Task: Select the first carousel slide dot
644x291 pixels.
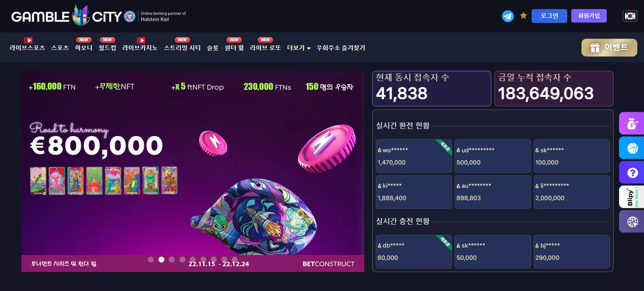Action: click(x=151, y=260)
